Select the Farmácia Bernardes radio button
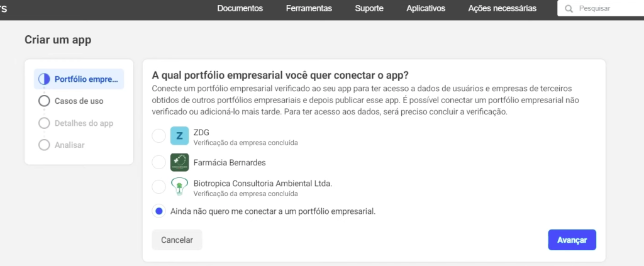 coord(158,162)
